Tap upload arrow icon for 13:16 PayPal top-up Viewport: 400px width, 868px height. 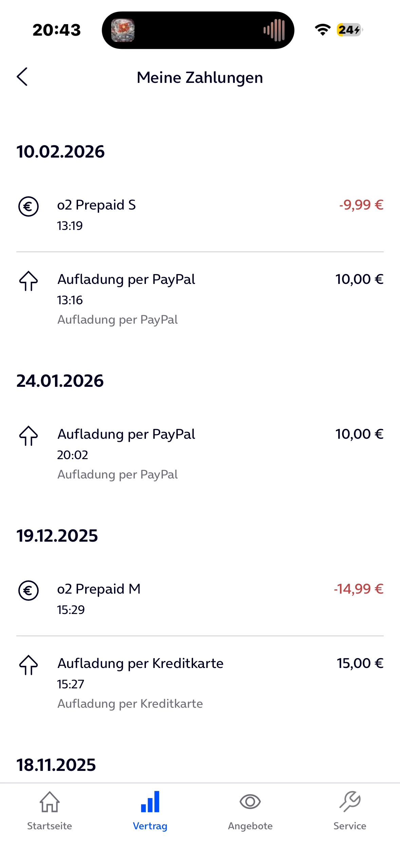(x=28, y=281)
